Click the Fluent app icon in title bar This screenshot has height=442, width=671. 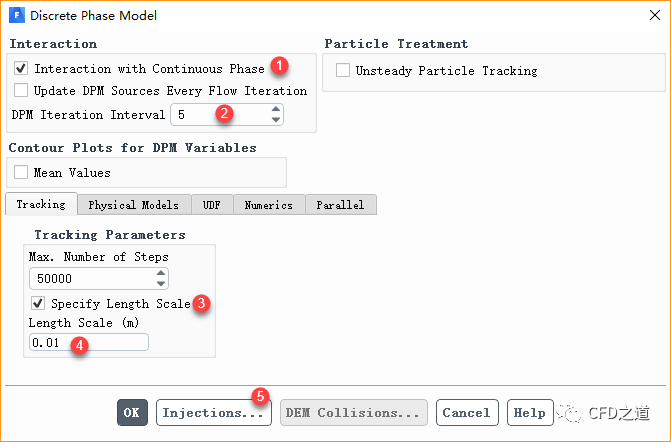[14, 15]
